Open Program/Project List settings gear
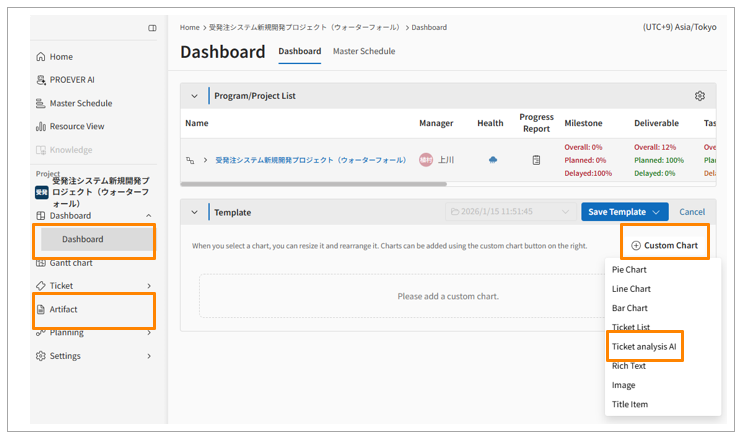Image resolution: width=741 pixels, height=439 pixels. [x=700, y=96]
